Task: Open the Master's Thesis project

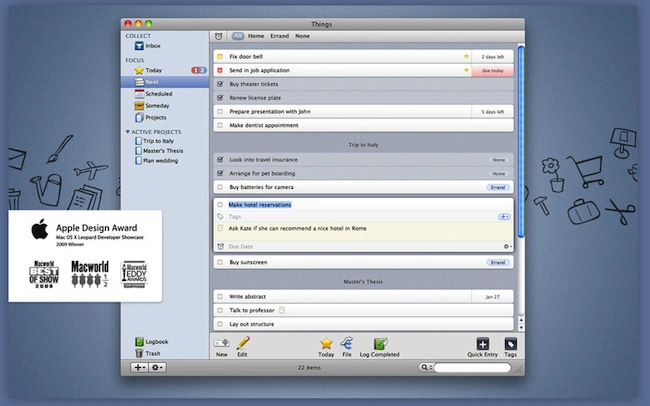Action: pos(163,151)
